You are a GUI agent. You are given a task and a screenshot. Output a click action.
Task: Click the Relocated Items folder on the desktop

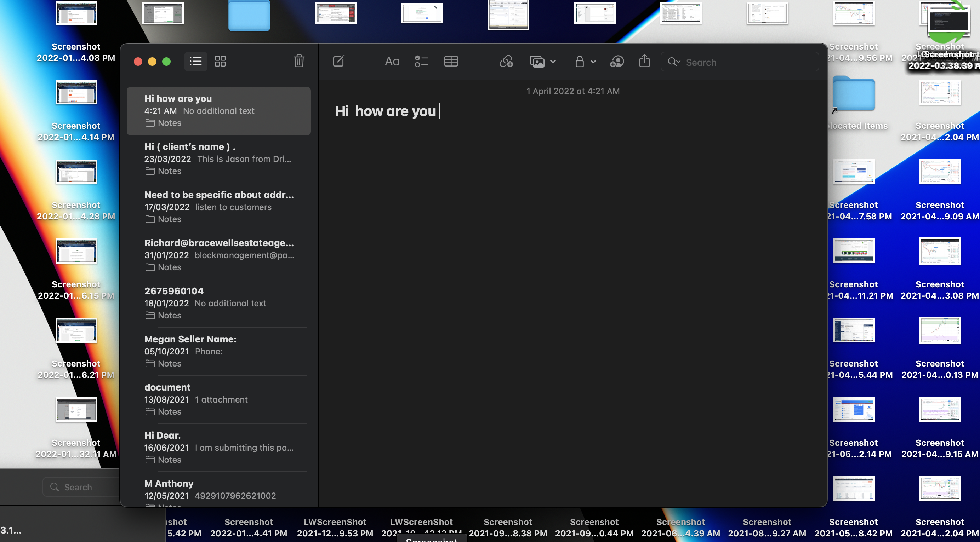pos(854,95)
